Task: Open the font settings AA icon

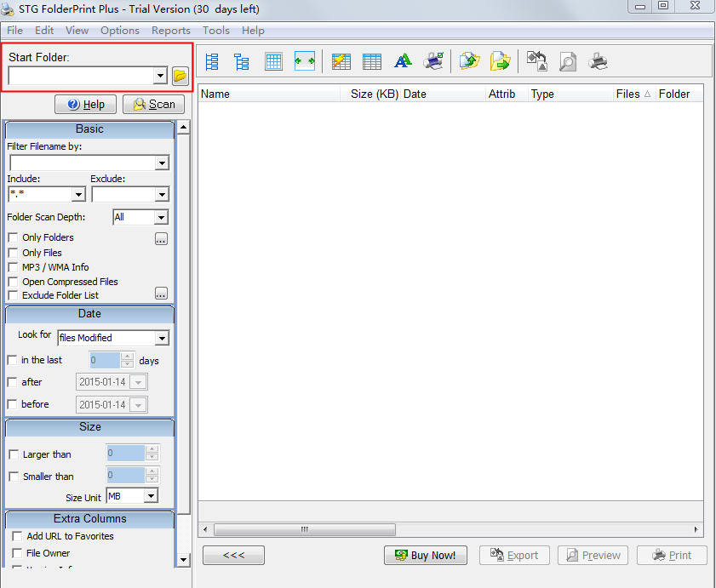Action: 403,60
